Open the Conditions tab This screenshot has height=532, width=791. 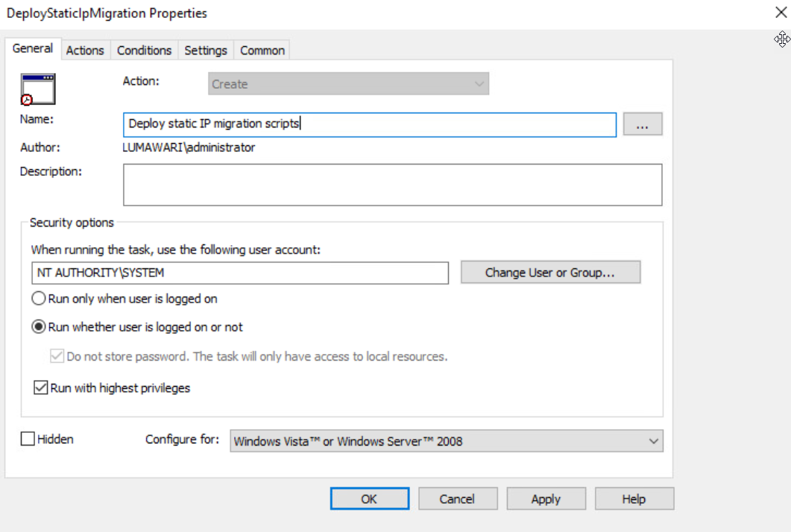144,50
